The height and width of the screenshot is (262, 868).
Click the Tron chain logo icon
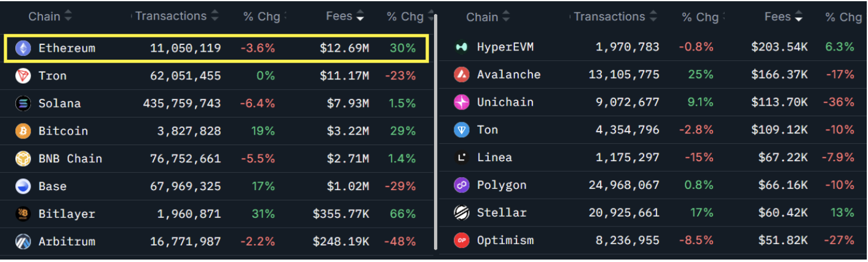tap(23, 76)
